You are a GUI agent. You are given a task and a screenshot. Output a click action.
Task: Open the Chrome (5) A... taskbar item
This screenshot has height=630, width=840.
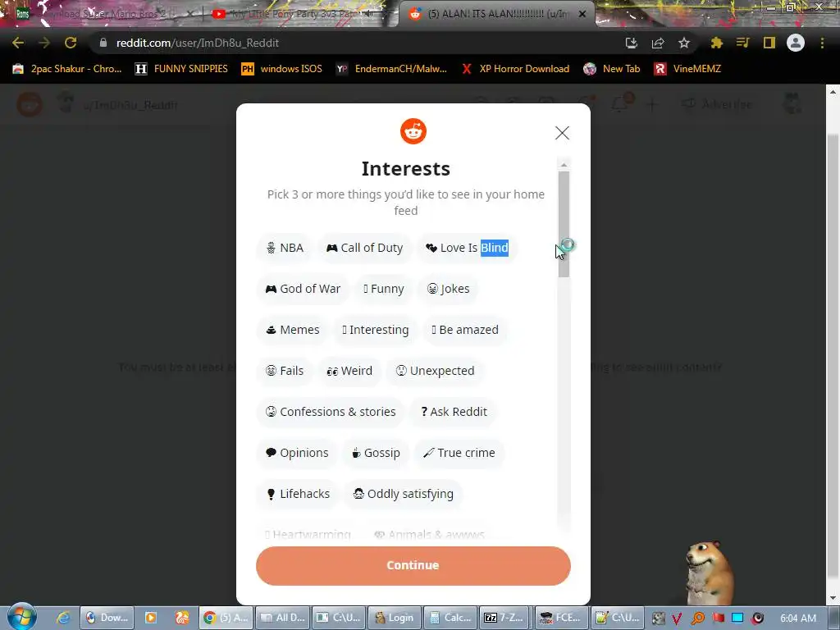[225, 618]
